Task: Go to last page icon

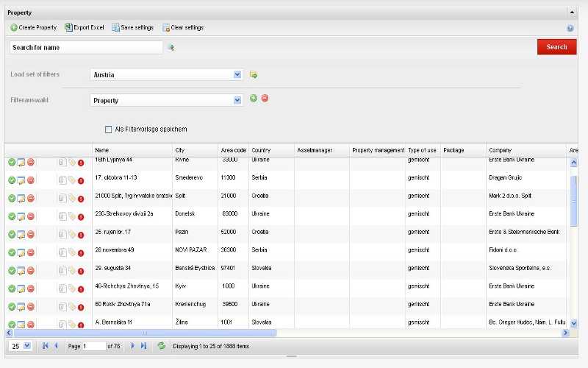Action: coord(143,346)
